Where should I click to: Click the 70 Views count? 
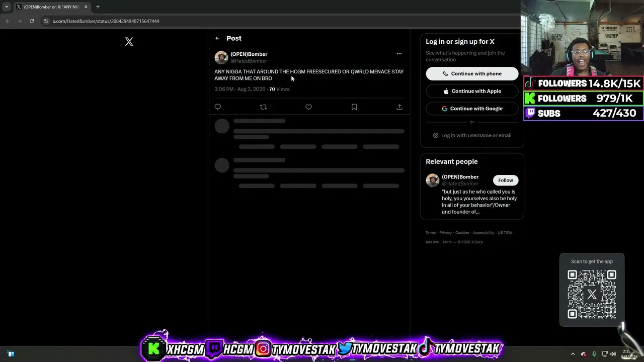click(279, 89)
